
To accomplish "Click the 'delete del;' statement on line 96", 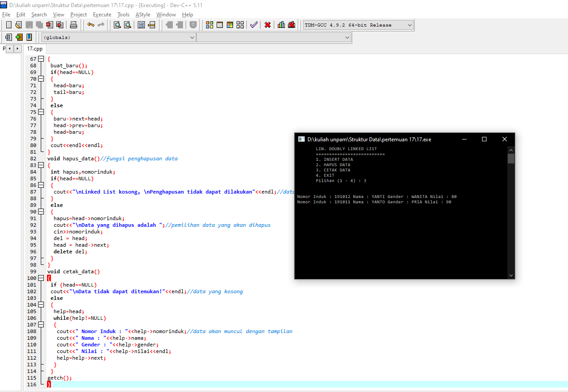I will (x=70, y=252).
